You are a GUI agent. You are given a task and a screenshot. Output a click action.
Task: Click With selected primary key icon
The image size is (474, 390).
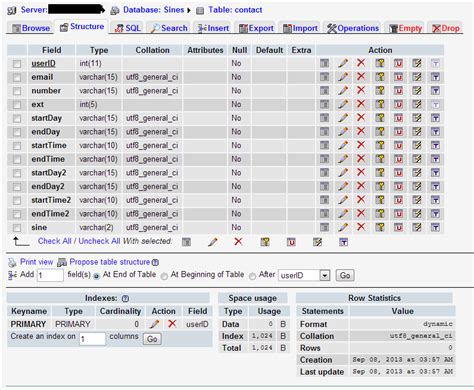(265, 242)
